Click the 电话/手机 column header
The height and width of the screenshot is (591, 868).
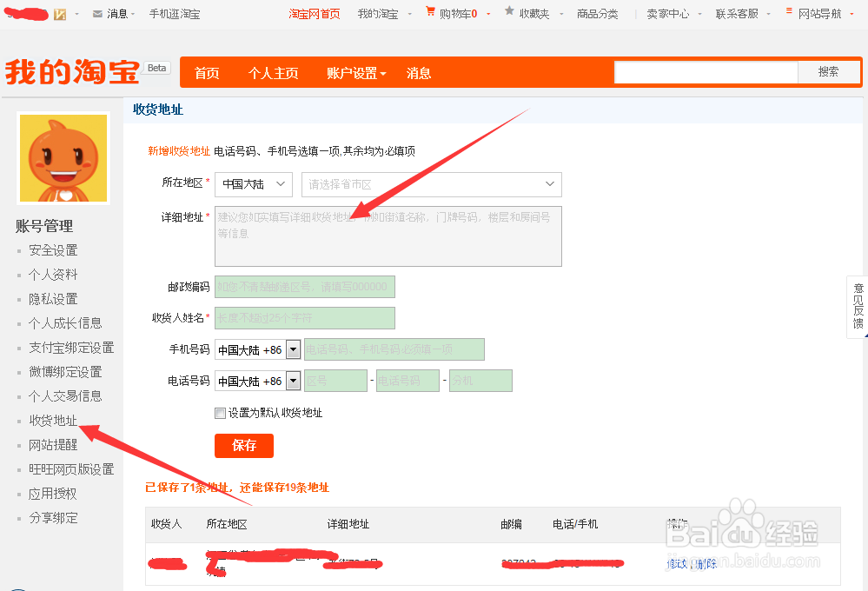(575, 524)
